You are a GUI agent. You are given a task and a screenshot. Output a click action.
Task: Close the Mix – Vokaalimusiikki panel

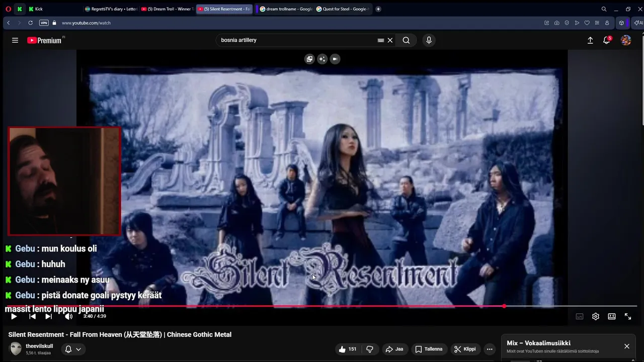tap(627, 346)
